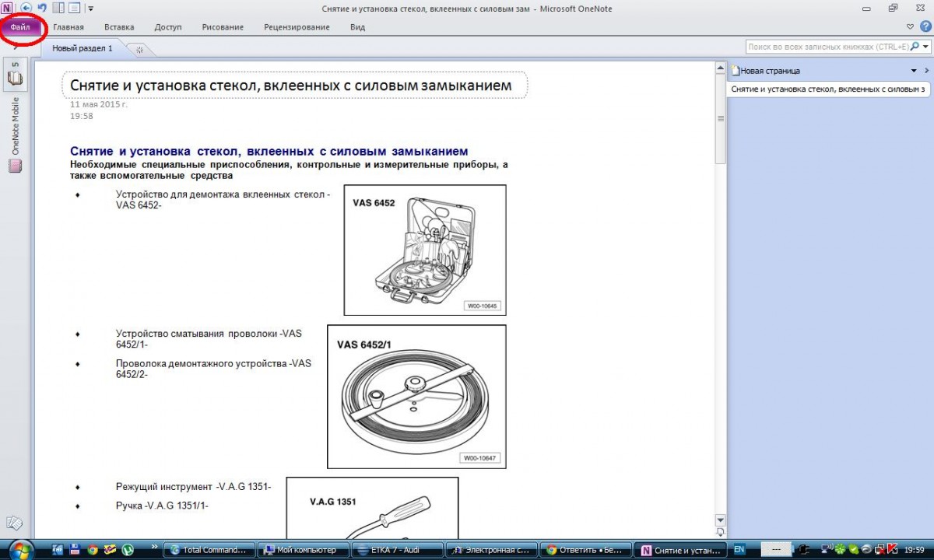
Task: Open the Вид ribbon tab
Action: point(357,27)
